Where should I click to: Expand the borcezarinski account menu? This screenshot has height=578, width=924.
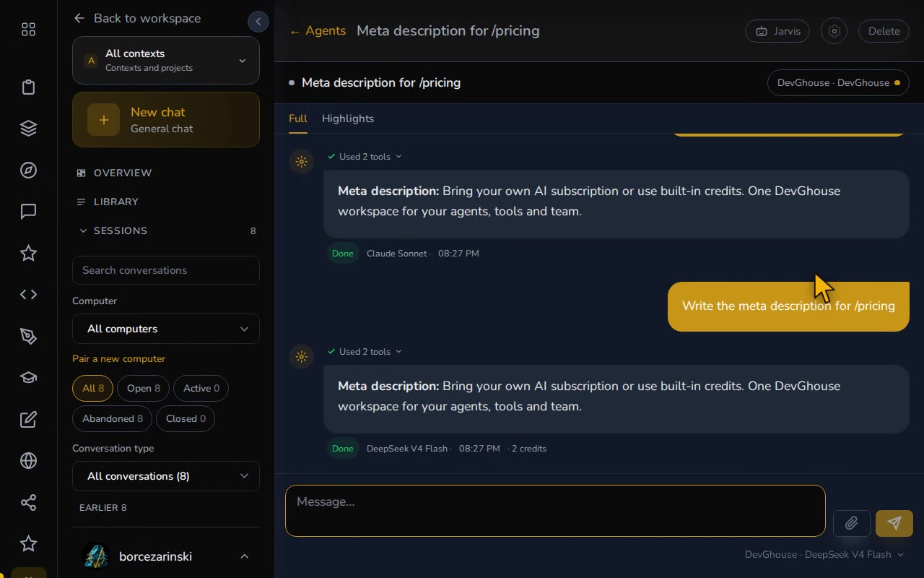[x=166, y=556]
